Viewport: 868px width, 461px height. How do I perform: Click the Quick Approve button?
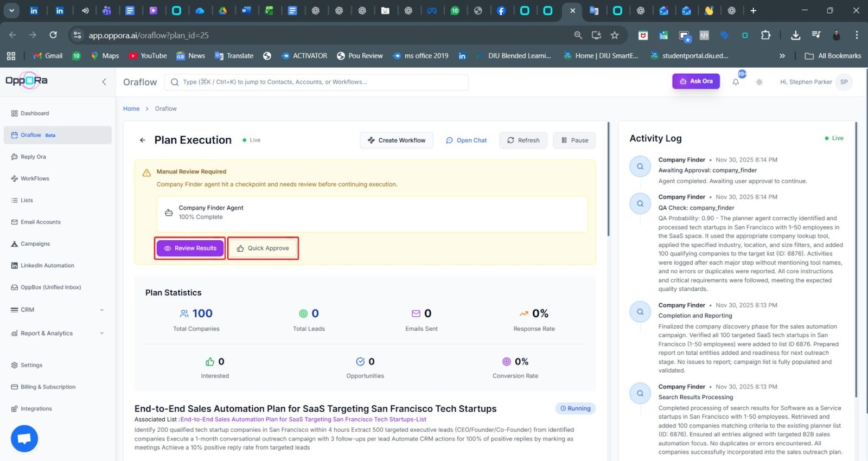[263, 248]
